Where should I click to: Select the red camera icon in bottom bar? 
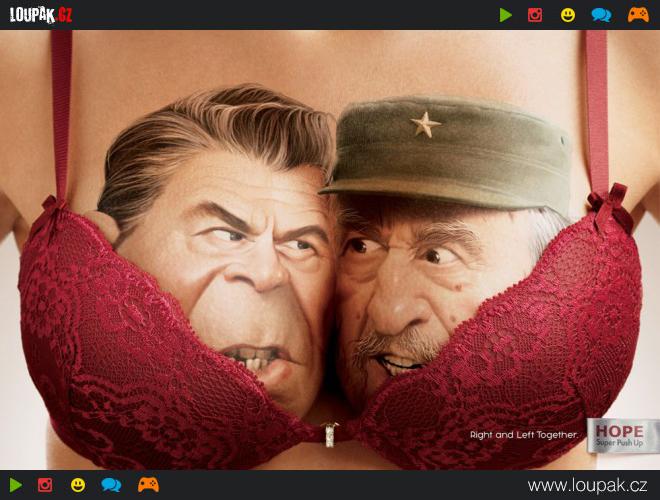pos(45,485)
